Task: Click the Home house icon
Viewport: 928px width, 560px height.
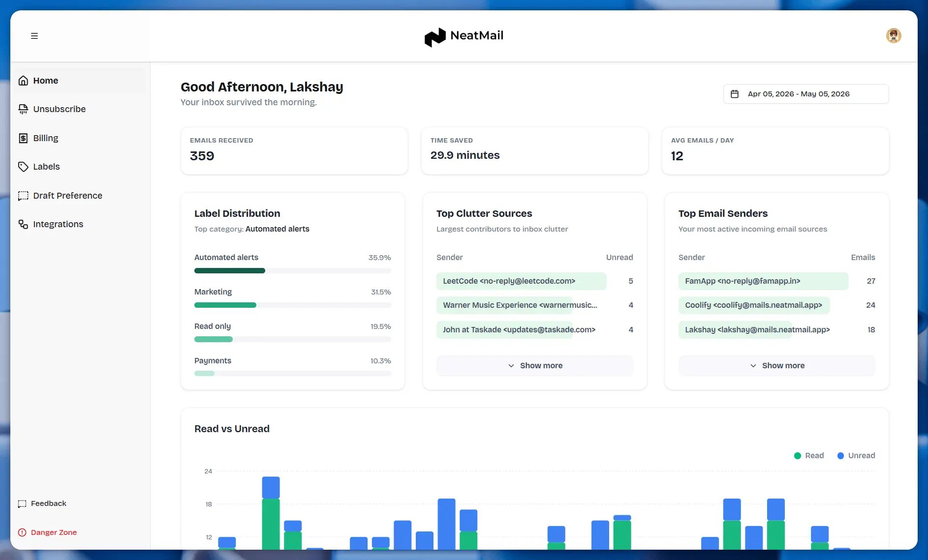Action: [x=23, y=81]
